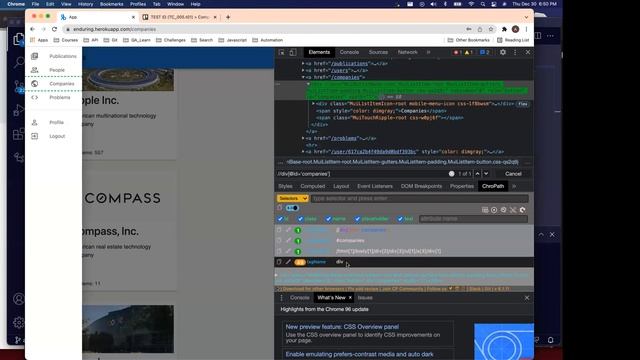Bookmark this page with the star
The image size is (640, 360).
[491, 29]
